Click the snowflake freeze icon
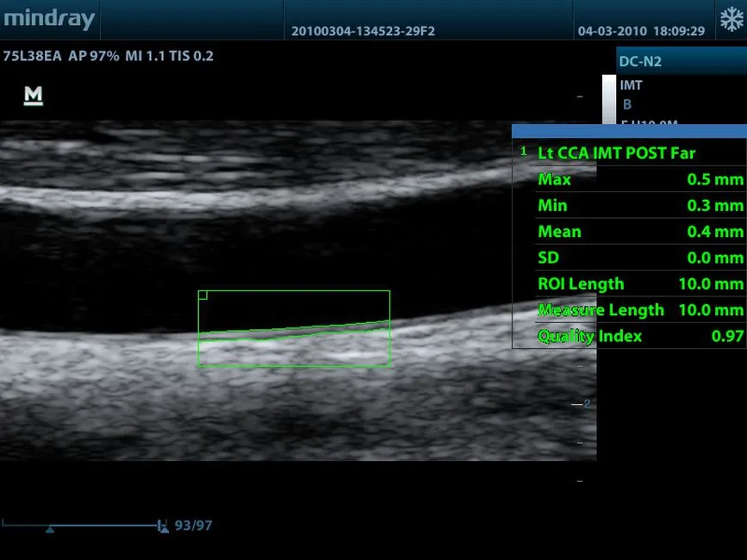Image resolution: width=747 pixels, height=560 pixels. [731, 19]
